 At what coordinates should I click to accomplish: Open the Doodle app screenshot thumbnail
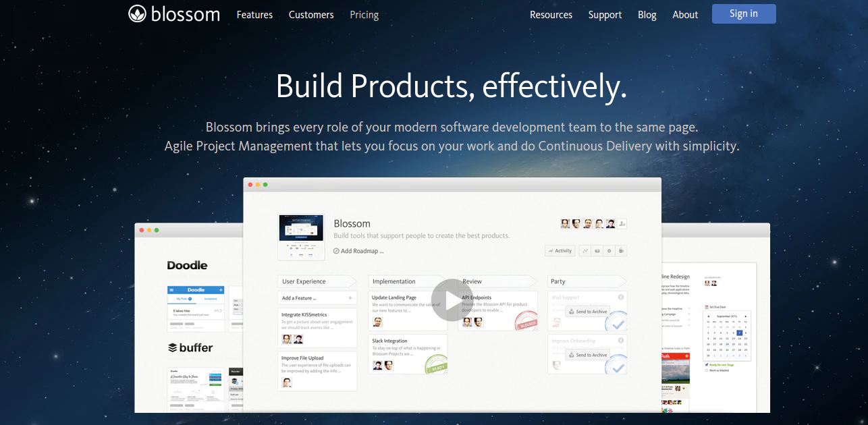[x=196, y=308]
